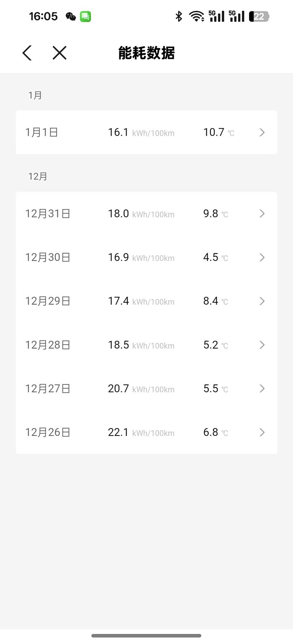This screenshot has height=644, width=293.
Task: Expand the 1月1日 entry chevron
Action: coord(262,132)
